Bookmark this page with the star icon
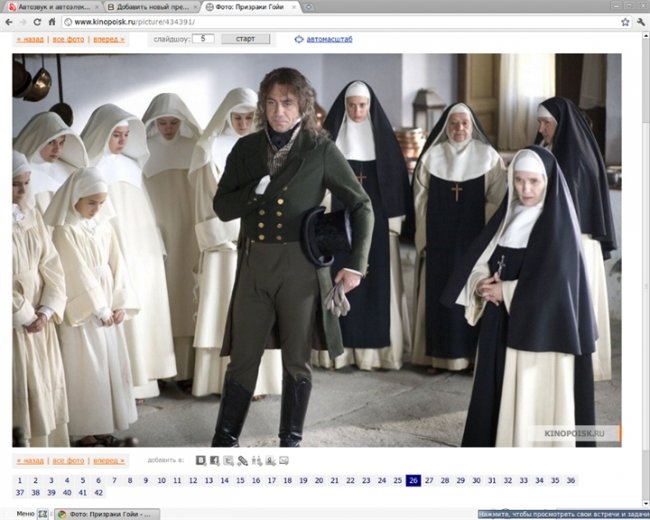This screenshot has width=650, height=520. coord(624,21)
